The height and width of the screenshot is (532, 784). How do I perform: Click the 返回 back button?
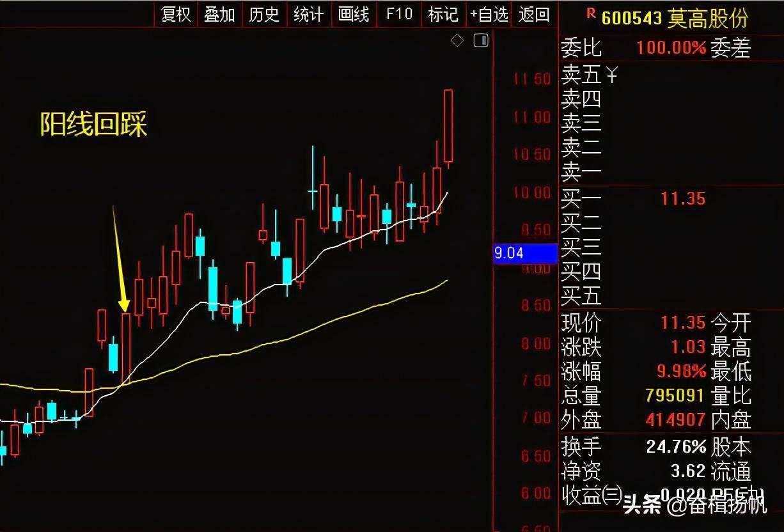pyautogui.click(x=534, y=14)
